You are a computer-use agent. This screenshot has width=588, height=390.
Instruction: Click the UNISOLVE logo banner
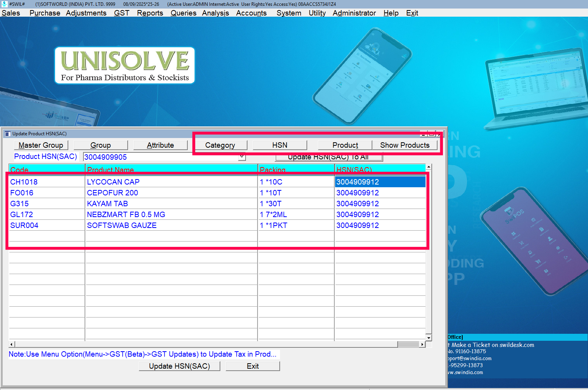pos(125,66)
